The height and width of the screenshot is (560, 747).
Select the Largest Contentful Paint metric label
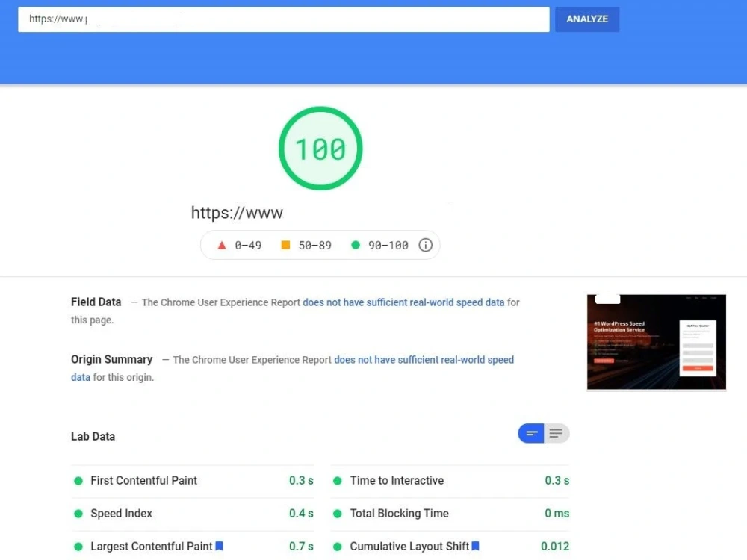tap(152, 547)
